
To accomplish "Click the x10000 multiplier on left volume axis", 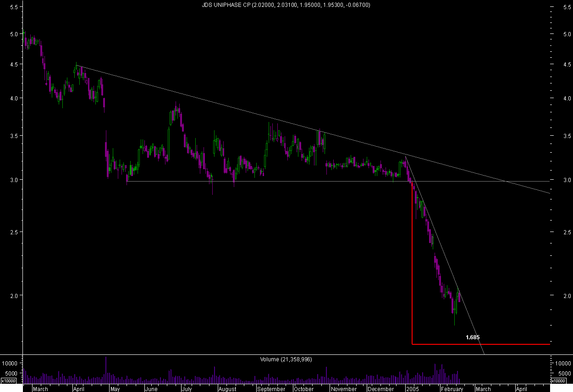I will [9, 381].
